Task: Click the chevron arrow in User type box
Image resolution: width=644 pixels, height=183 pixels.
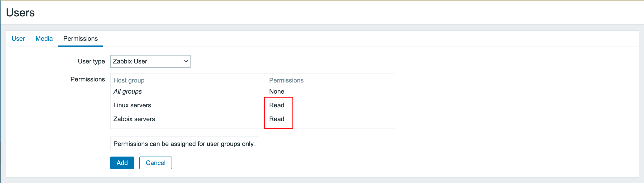Action: point(186,61)
